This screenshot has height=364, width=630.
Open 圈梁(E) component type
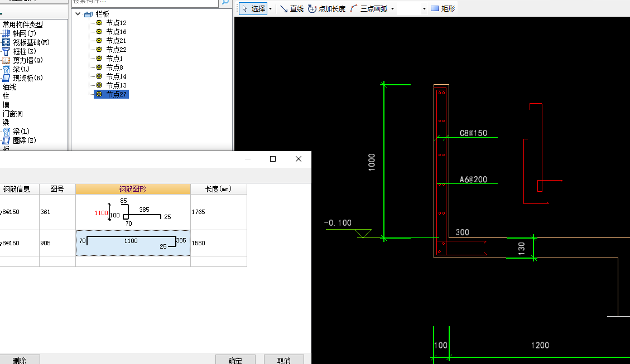tap(20, 140)
